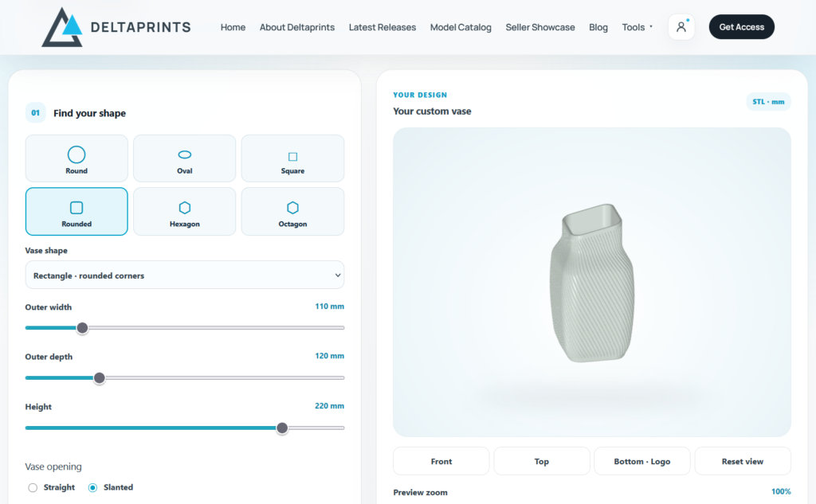Click the 3D vase model preview
Screen dimensions: 816x504
point(592,283)
